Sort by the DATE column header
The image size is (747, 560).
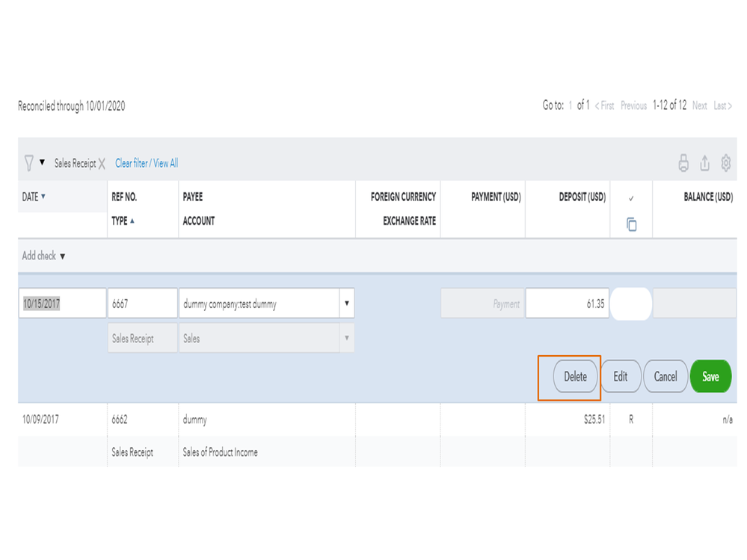[x=34, y=197]
